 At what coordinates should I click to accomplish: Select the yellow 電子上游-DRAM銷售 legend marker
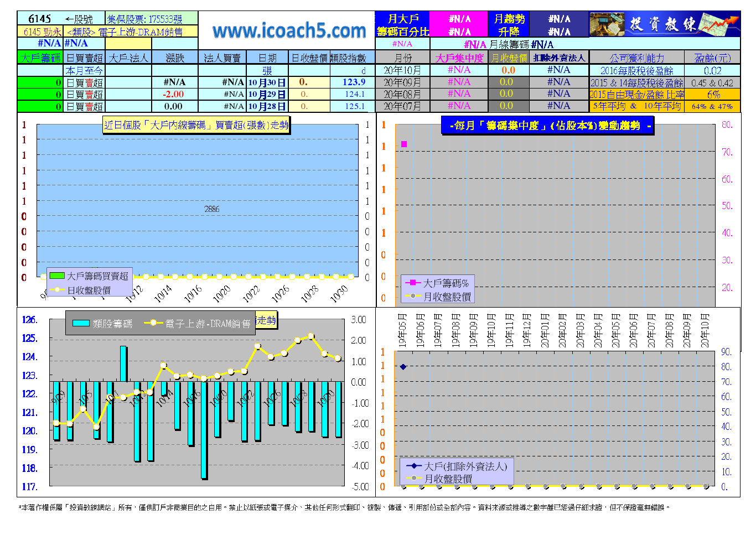click(x=153, y=323)
